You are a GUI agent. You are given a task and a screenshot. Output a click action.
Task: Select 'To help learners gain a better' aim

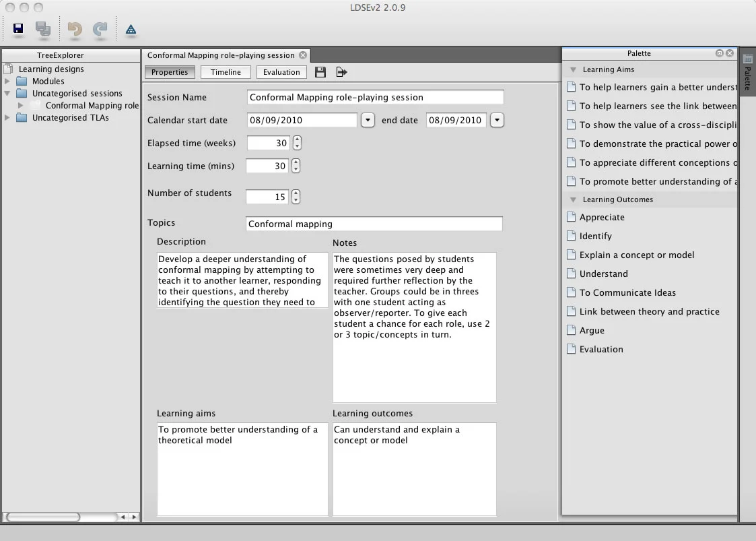pyautogui.click(x=652, y=87)
